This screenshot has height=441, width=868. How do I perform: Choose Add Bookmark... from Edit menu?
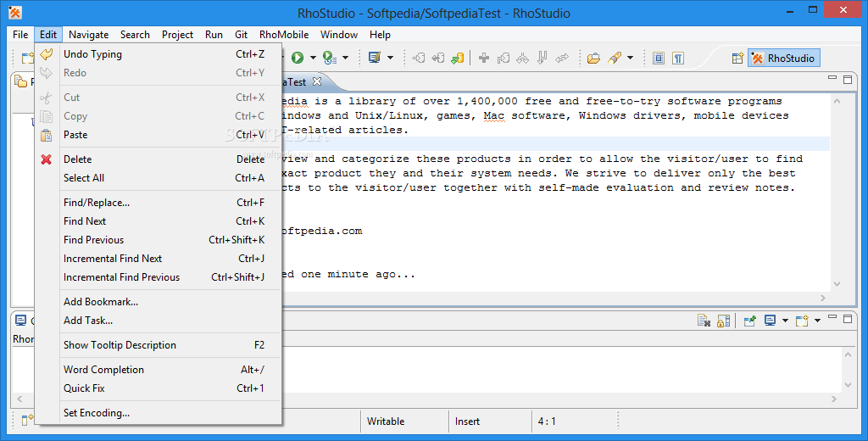[159, 301]
